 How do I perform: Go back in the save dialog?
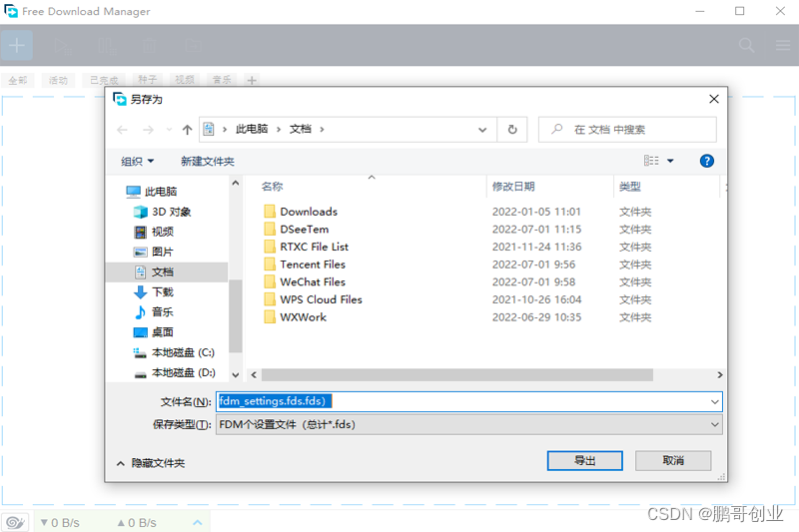tap(122, 130)
